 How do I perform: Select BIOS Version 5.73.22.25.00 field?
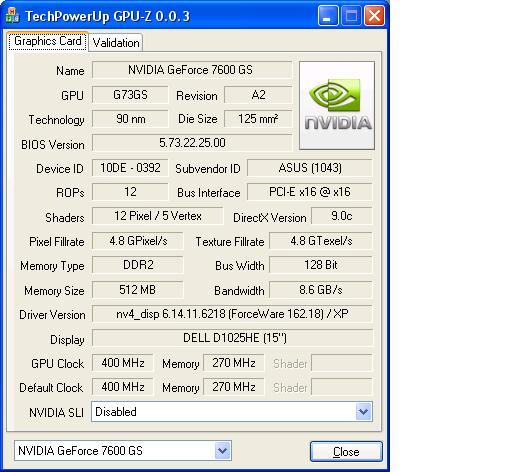[x=192, y=143]
